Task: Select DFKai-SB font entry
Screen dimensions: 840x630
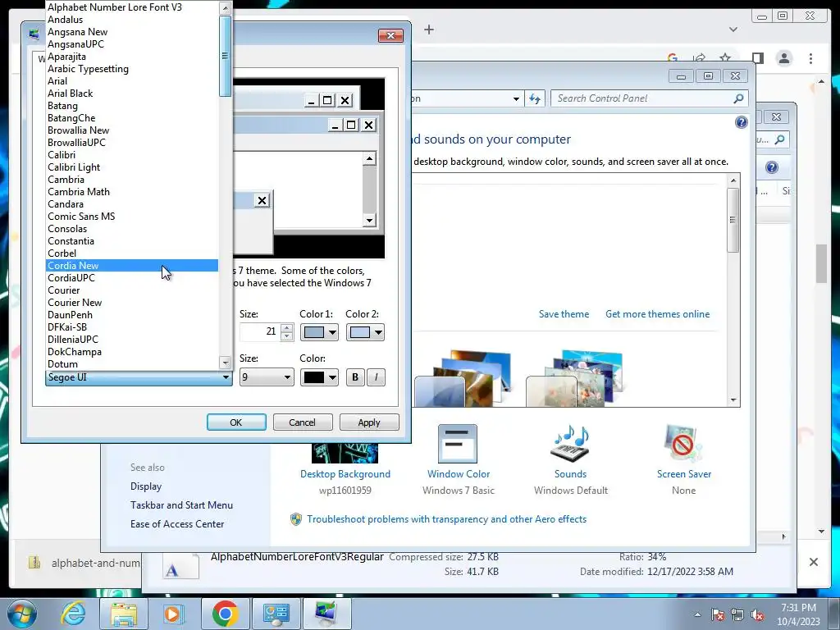Action: [132, 327]
